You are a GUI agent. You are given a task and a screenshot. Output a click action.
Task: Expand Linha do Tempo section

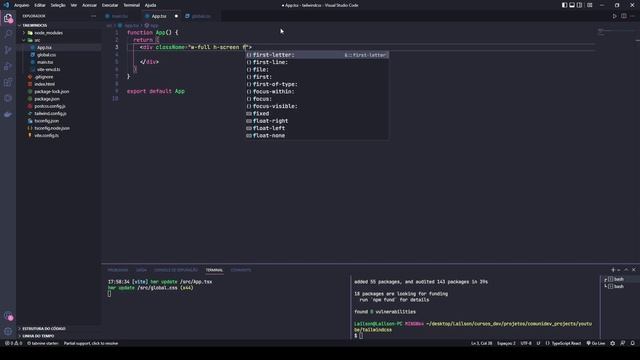(38, 336)
